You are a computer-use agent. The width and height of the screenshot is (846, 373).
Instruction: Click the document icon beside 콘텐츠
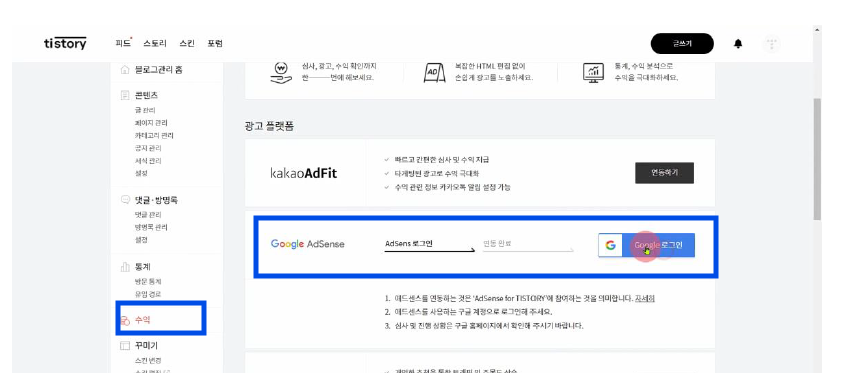pyautogui.click(x=125, y=95)
